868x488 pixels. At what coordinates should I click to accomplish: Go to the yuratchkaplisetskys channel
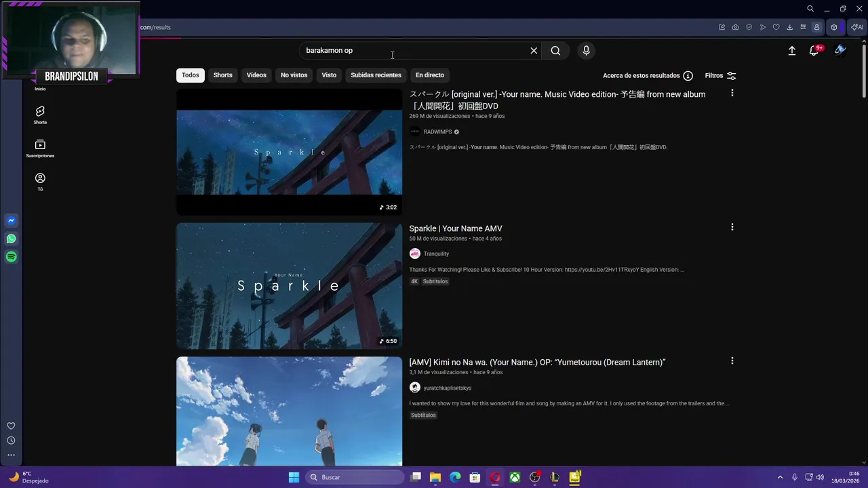pyautogui.click(x=448, y=388)
